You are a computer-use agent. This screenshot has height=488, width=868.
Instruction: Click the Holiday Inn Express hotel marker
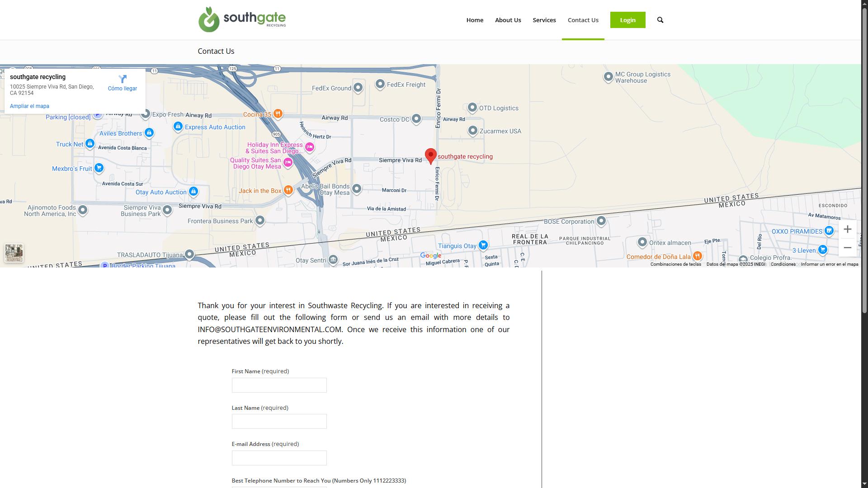tap(310, 147)
